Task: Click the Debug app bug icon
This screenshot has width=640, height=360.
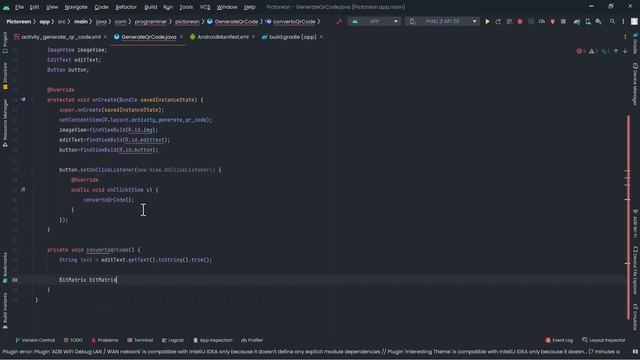Action: (x=520, y=21)
